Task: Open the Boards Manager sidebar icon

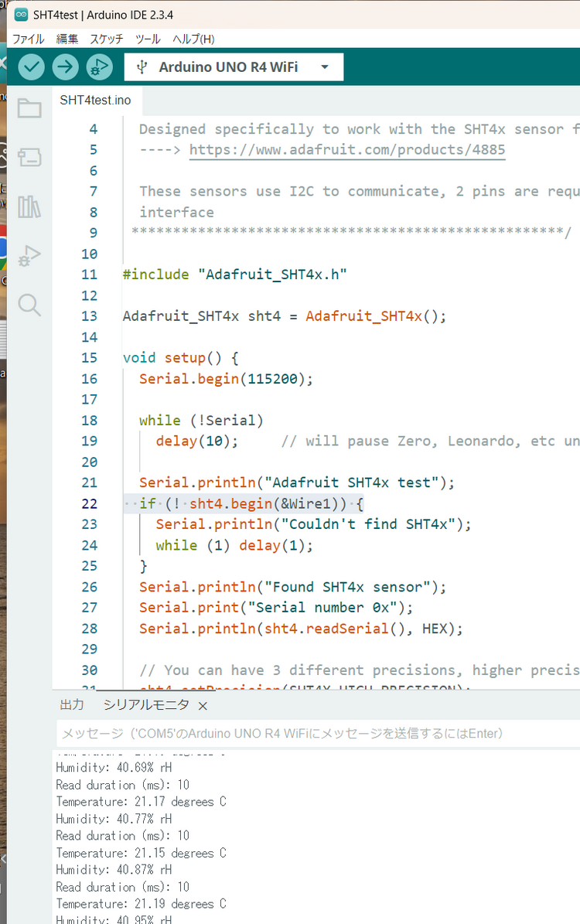Action: [29, 158]
